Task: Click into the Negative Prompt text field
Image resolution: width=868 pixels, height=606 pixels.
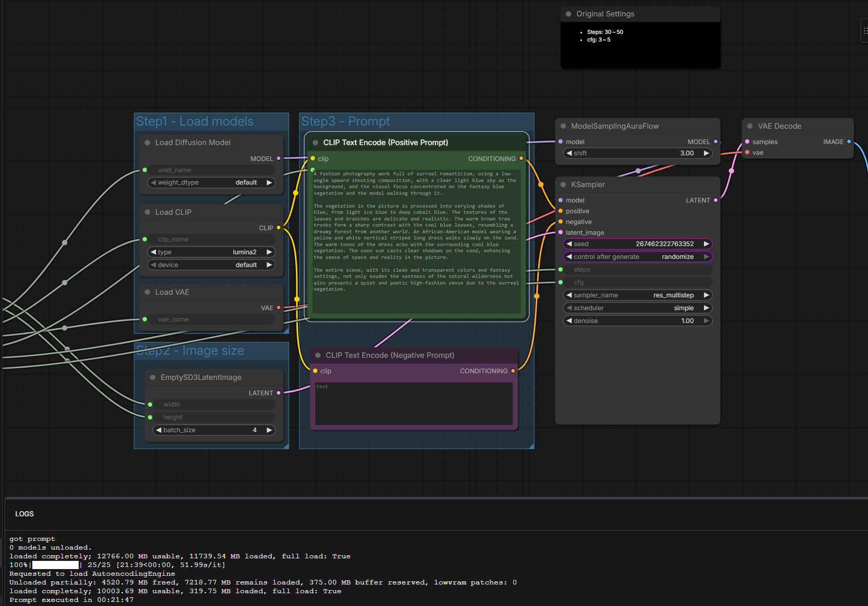Action: coord(413,404)
